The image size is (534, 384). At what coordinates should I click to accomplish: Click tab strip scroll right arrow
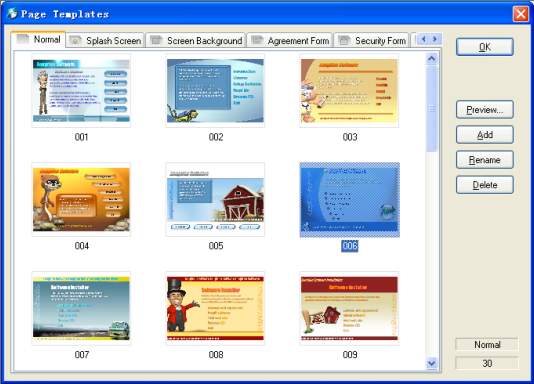[x=435, y=39]
